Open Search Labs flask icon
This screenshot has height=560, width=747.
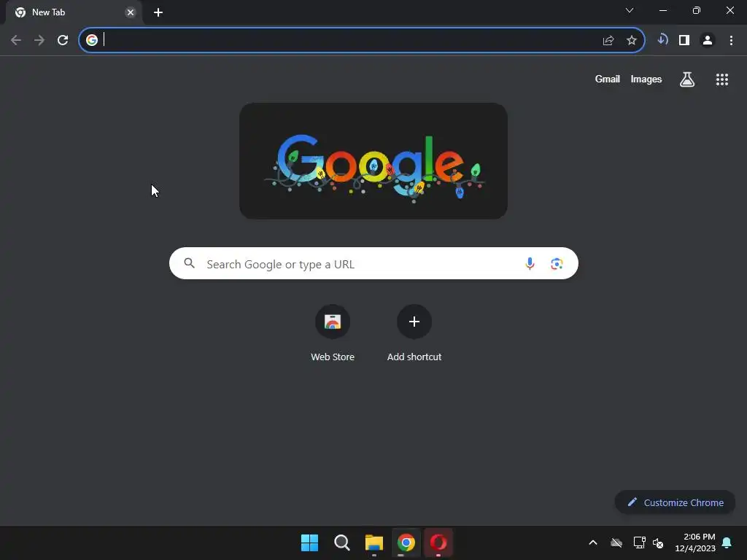coord(687,79)
